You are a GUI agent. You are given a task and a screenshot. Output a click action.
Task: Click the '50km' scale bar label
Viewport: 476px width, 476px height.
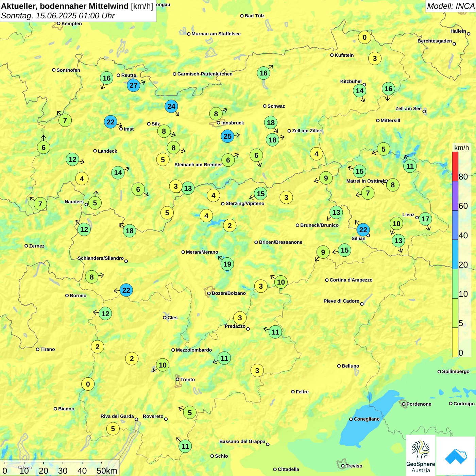107,471
